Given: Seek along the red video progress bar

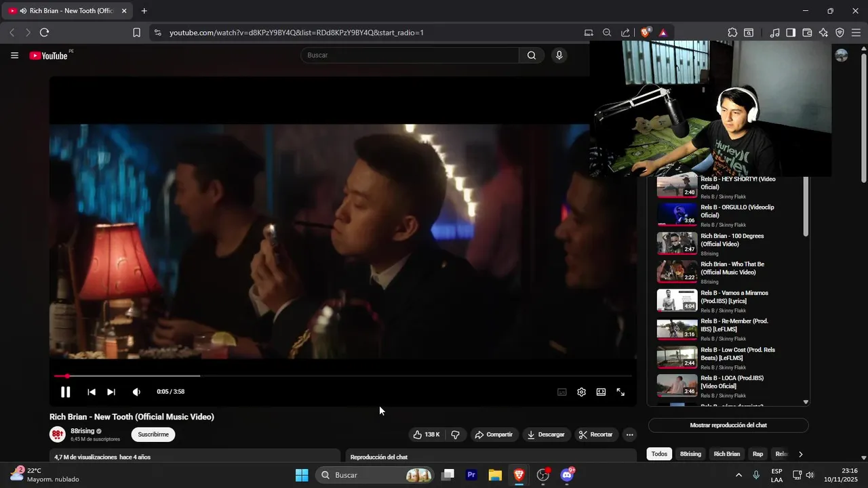Looking at the screenshot, I should coord(343,375).
